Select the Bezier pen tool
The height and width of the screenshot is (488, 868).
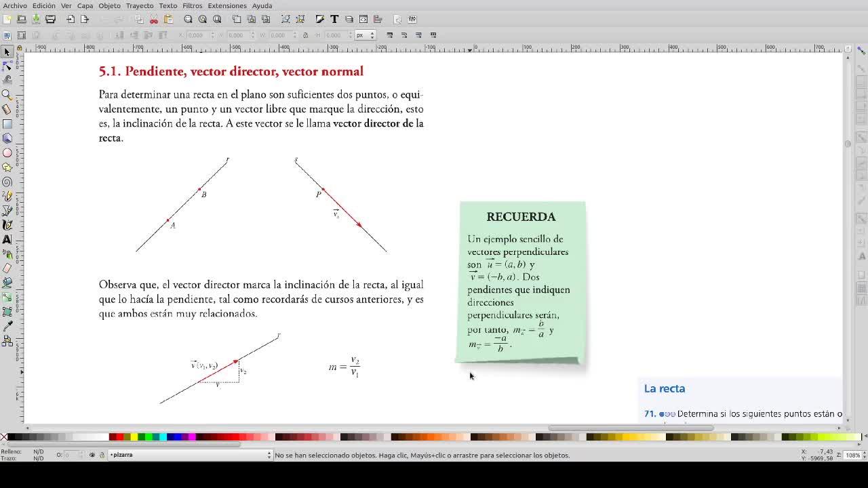(7, 211)
